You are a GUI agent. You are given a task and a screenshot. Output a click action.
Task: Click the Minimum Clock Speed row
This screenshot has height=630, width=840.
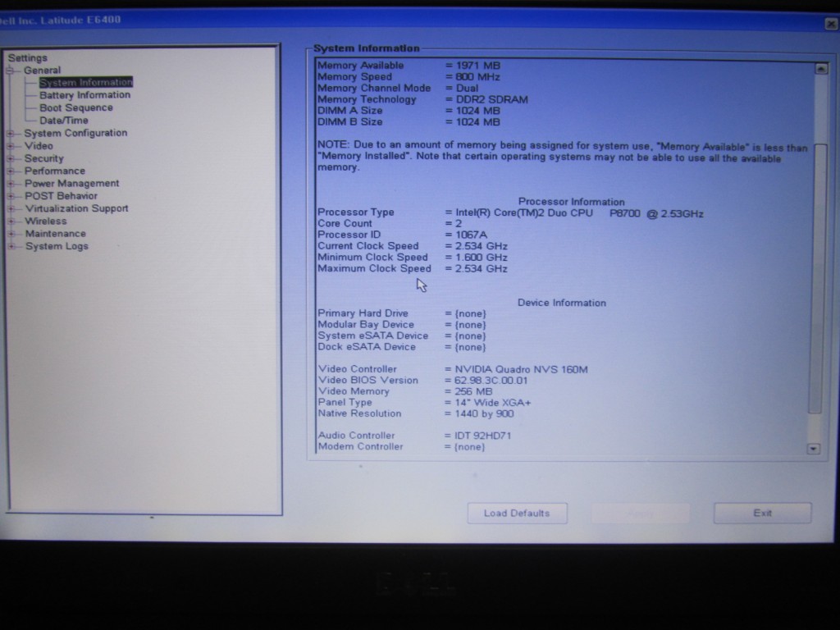pos(413,257)
